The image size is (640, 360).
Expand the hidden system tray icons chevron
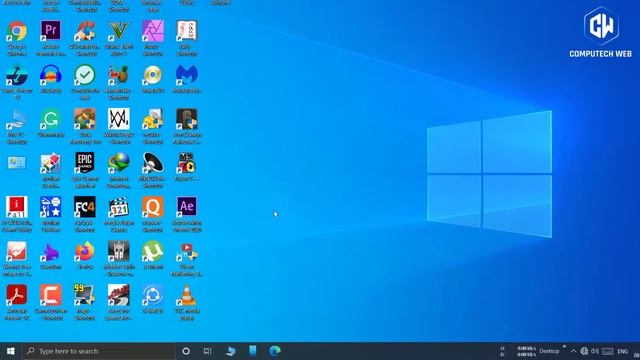pos(573,351)
